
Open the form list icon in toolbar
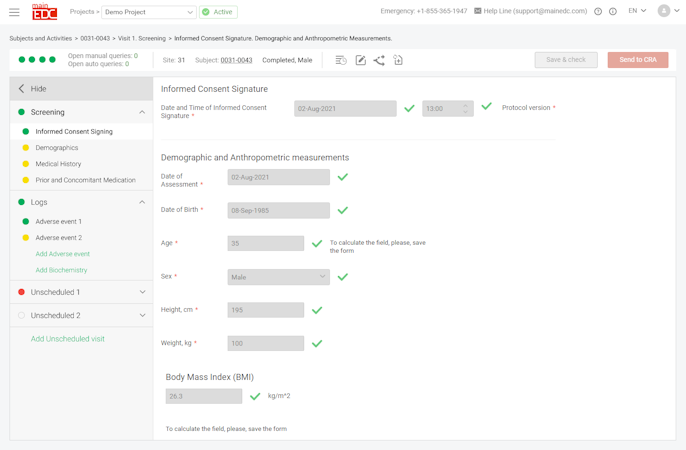point(341,60)
